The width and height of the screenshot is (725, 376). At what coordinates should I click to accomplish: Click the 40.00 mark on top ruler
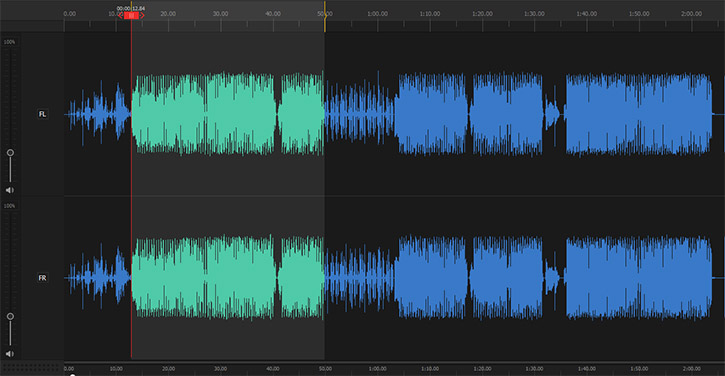pos(273,14)
